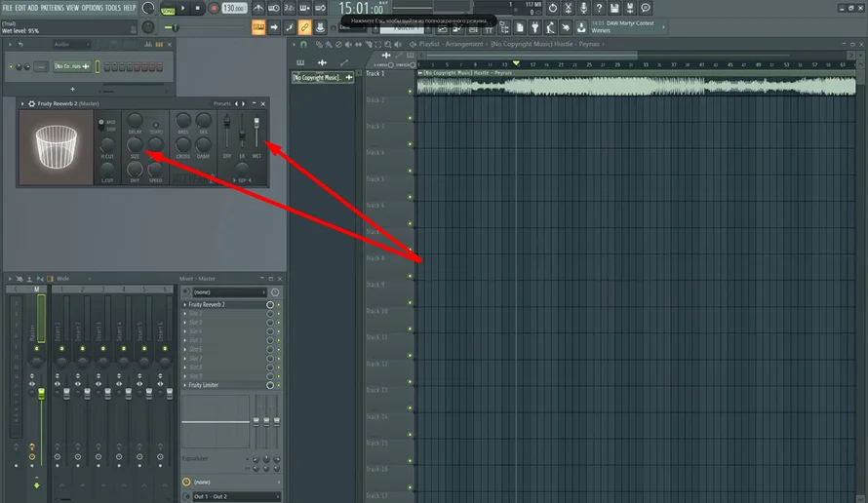This screenshot has height=503, width=868.
Task: Click the chat bubble icon in top toolbar
Action: (646, 8)
